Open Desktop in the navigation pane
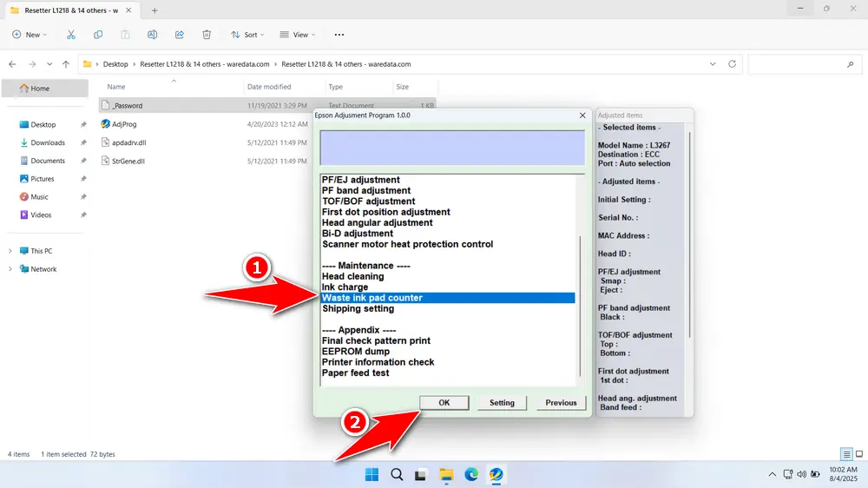This screenshot has width=868, height=488. (45, 125)
